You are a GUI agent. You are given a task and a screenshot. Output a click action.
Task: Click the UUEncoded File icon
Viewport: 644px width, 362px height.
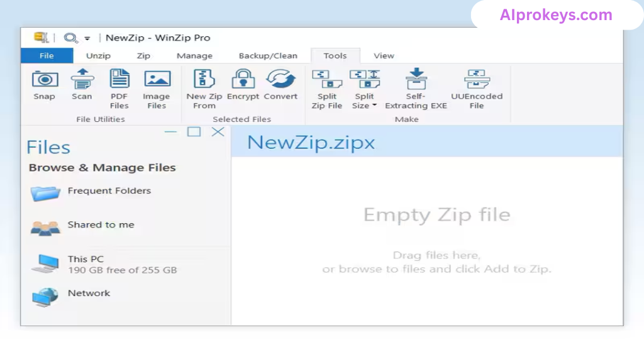coord(477,79)
